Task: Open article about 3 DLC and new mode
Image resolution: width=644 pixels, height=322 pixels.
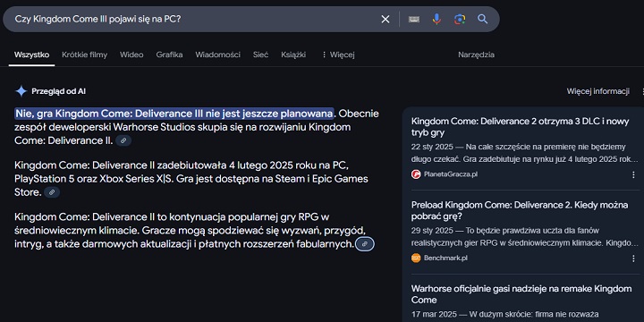Action: [x=519, y=127]
